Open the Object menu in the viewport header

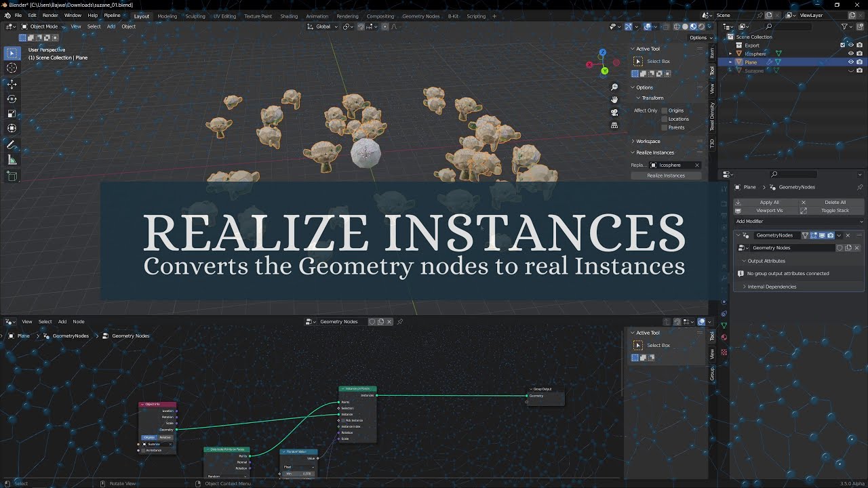[128, 26]
